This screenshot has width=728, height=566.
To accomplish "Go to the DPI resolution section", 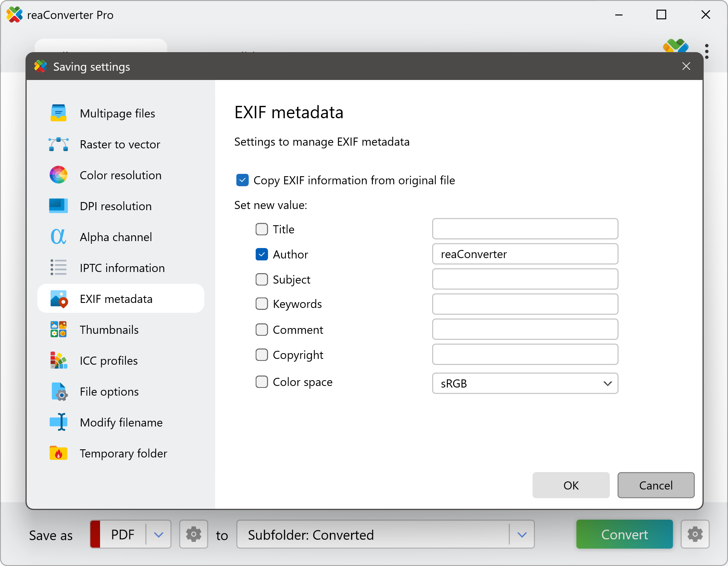I will [x=115, y=206].
